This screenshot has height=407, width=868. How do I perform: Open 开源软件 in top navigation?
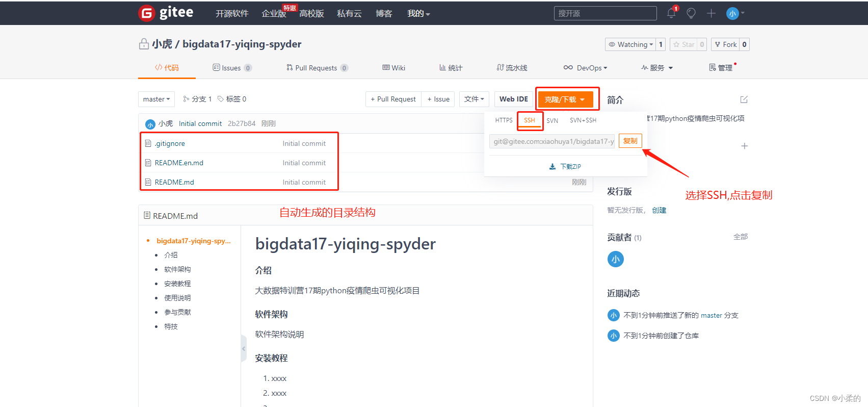pyautogui.click(x=232, y=14)
